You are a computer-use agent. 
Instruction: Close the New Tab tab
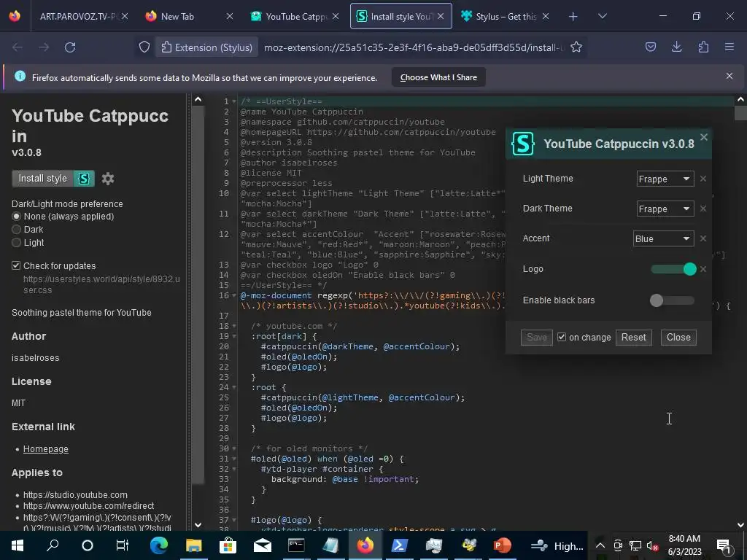point(229,16)
